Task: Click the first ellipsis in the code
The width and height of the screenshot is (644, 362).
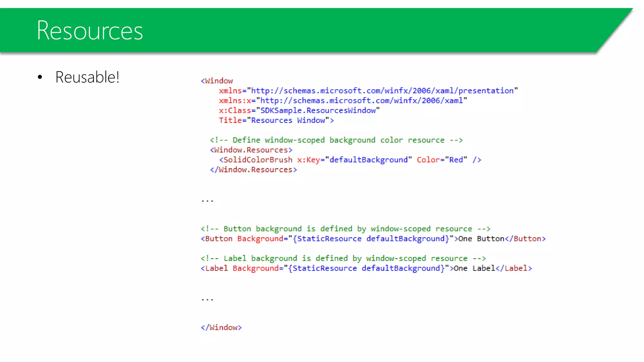Action: click(207, 200)
